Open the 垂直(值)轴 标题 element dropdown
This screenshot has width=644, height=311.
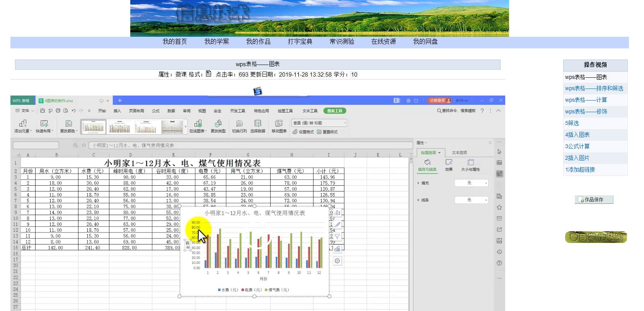coord(319,123)
